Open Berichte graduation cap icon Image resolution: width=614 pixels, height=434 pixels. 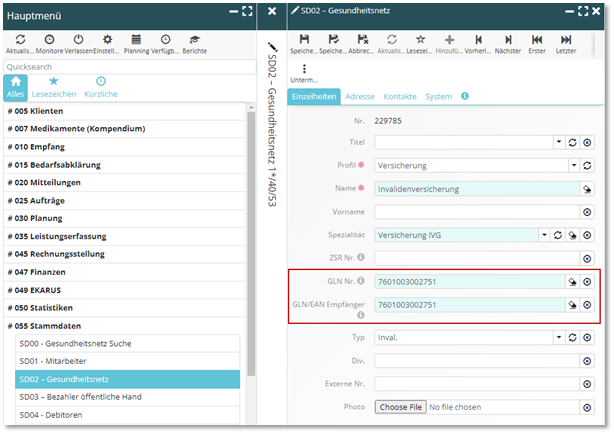pos(194,38)
